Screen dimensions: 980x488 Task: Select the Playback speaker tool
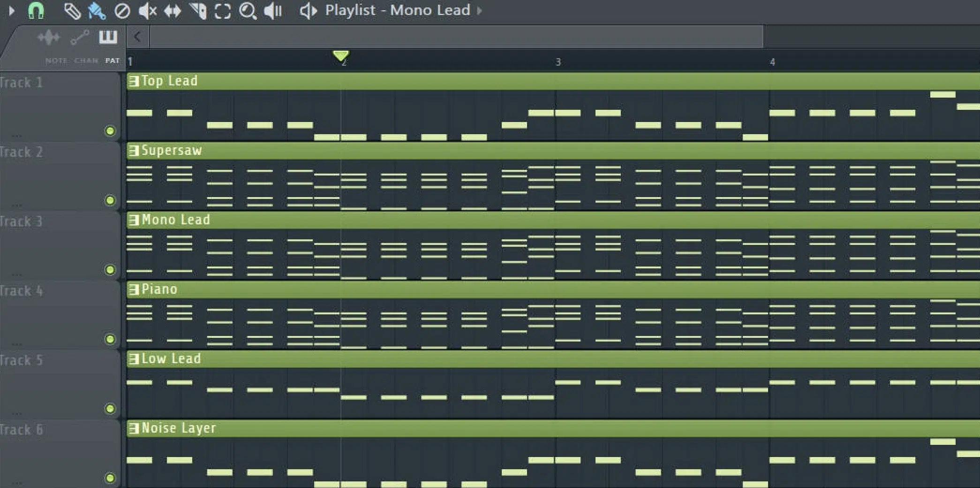coord(272,11)
